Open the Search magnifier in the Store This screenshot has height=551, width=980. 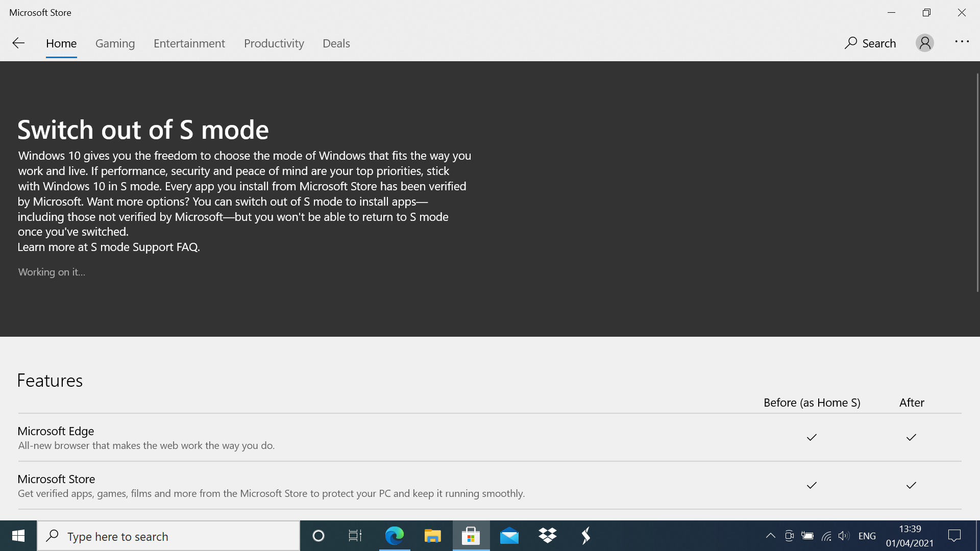click(870, 43)
